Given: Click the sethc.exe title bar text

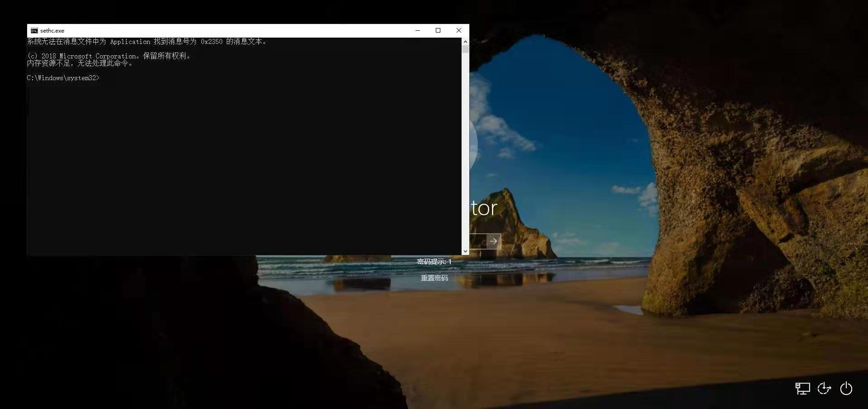Looking at the screenshot, I should tap(52, 31).
